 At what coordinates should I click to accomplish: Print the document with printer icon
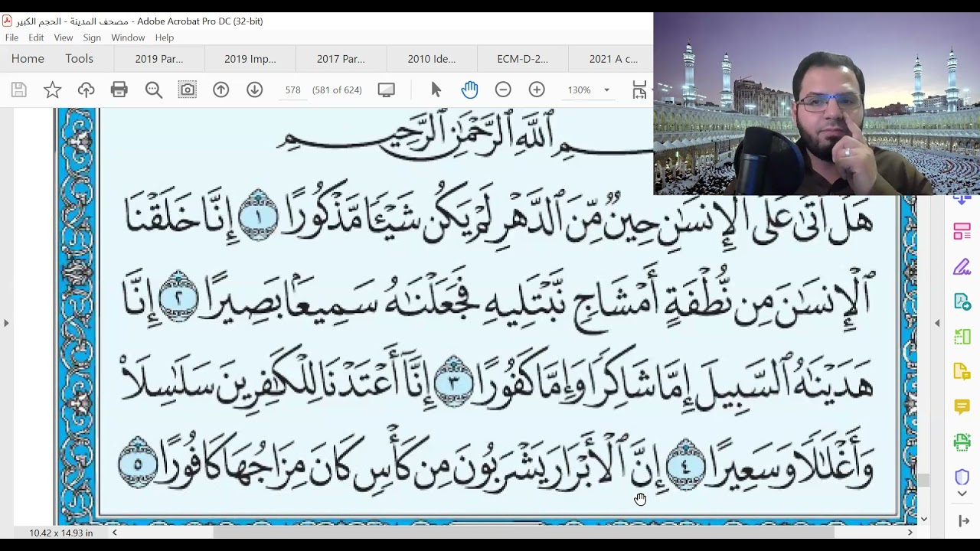(x=119, y=90)
